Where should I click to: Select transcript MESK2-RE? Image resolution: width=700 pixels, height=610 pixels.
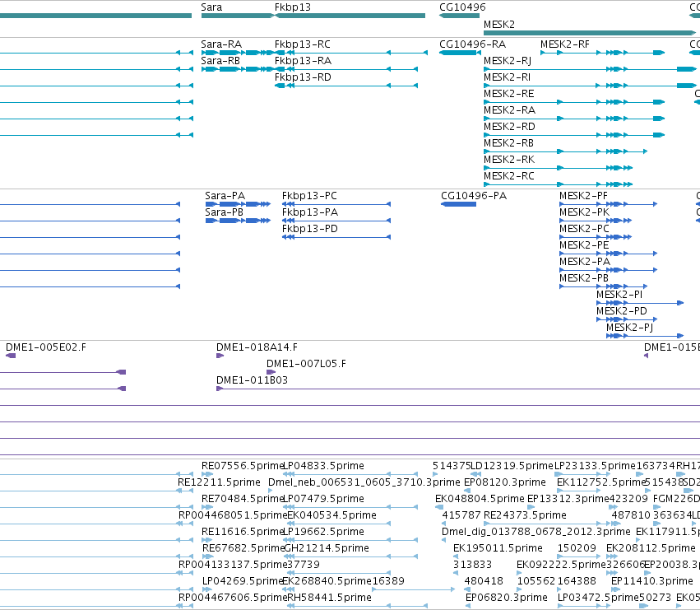(x=509, y=94)
